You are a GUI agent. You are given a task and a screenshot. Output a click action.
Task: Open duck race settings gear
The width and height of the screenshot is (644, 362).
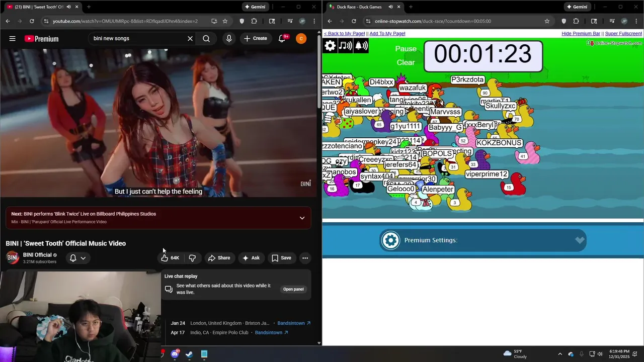pos(330,46)
